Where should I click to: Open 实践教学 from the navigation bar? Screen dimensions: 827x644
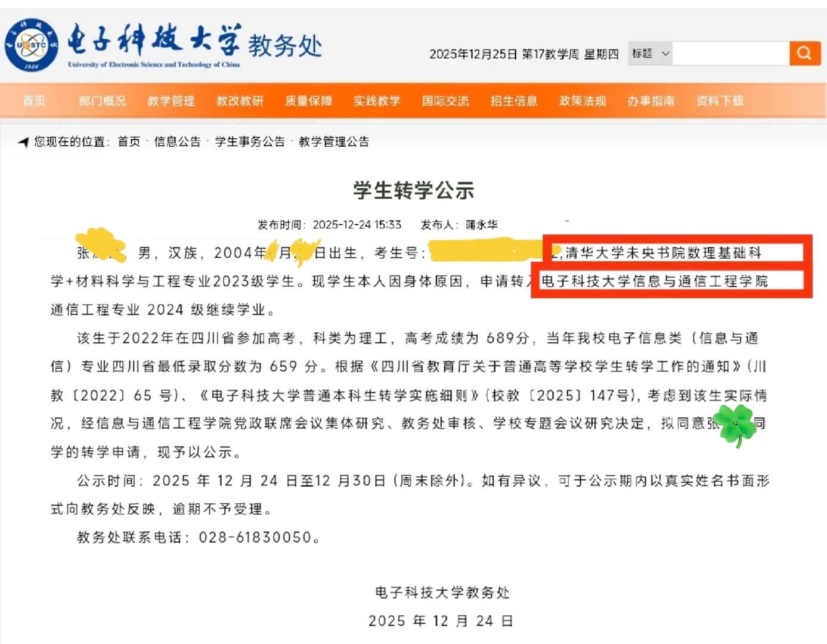(377, 101)
